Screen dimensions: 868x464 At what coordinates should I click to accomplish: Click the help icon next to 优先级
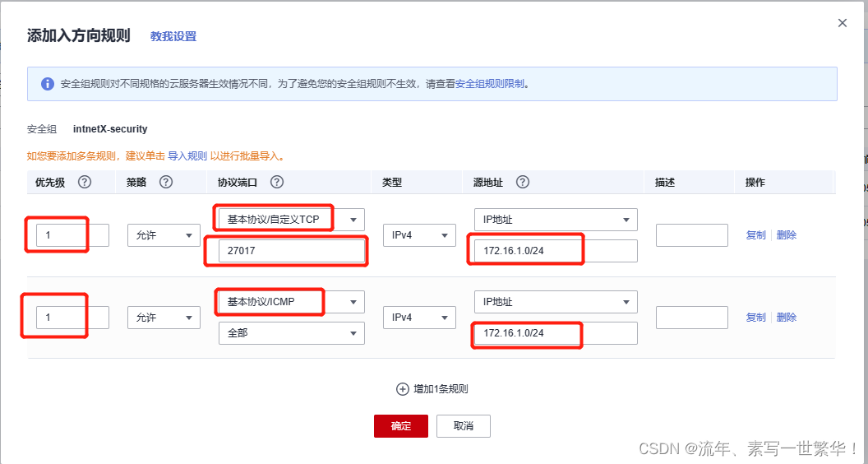(84, 182)
